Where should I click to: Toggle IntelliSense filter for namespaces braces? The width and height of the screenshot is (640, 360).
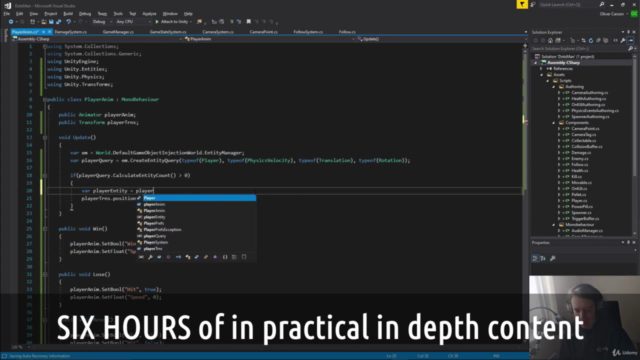coord(225,257)
